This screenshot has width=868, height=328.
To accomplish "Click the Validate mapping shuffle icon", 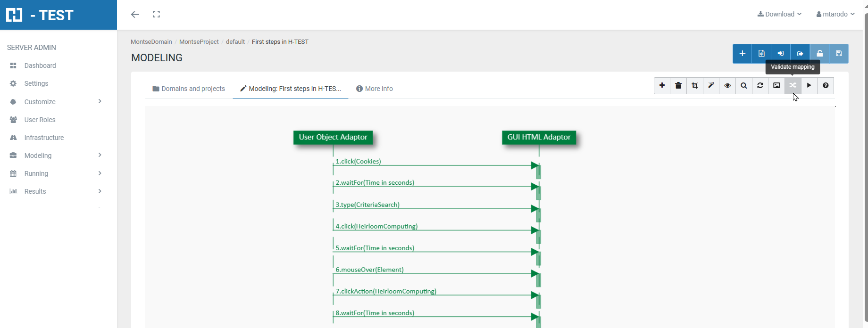I will 793,86.
